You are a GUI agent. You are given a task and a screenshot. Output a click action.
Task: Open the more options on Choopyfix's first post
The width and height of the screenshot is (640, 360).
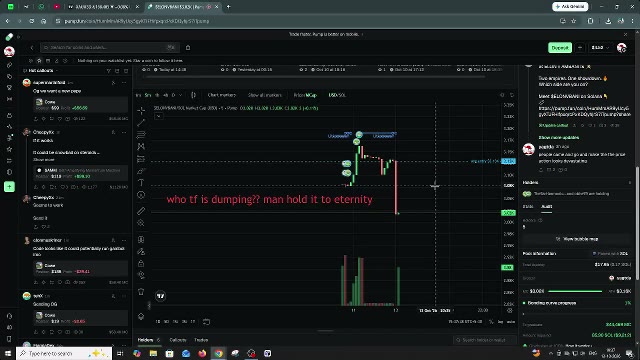coord(124,132)
